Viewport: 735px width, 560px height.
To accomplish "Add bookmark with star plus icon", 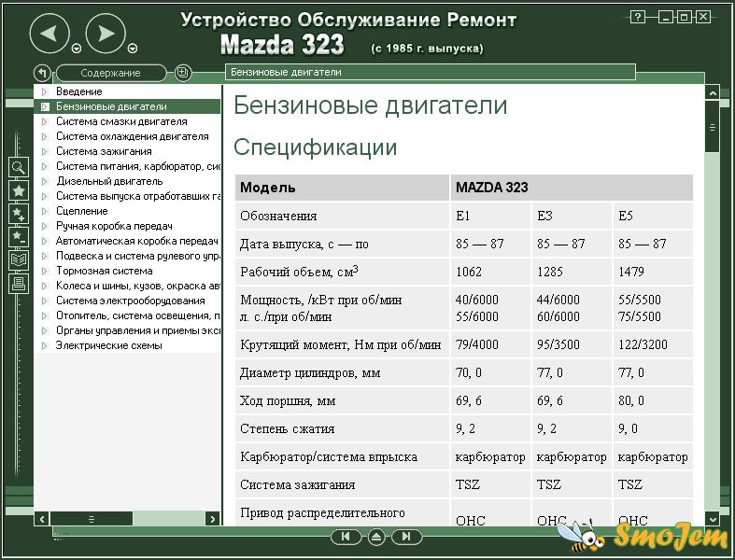I will pos(19,214).
